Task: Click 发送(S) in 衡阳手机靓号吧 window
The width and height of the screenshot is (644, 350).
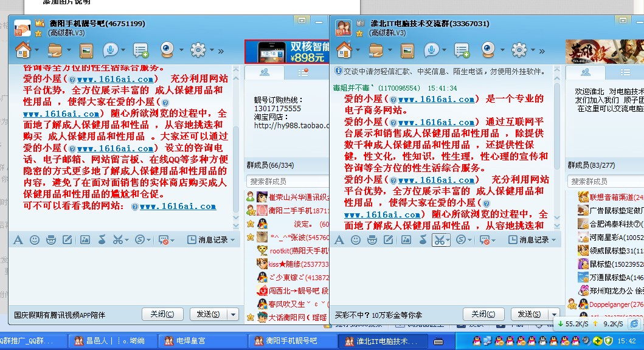Action: point(208,314)
